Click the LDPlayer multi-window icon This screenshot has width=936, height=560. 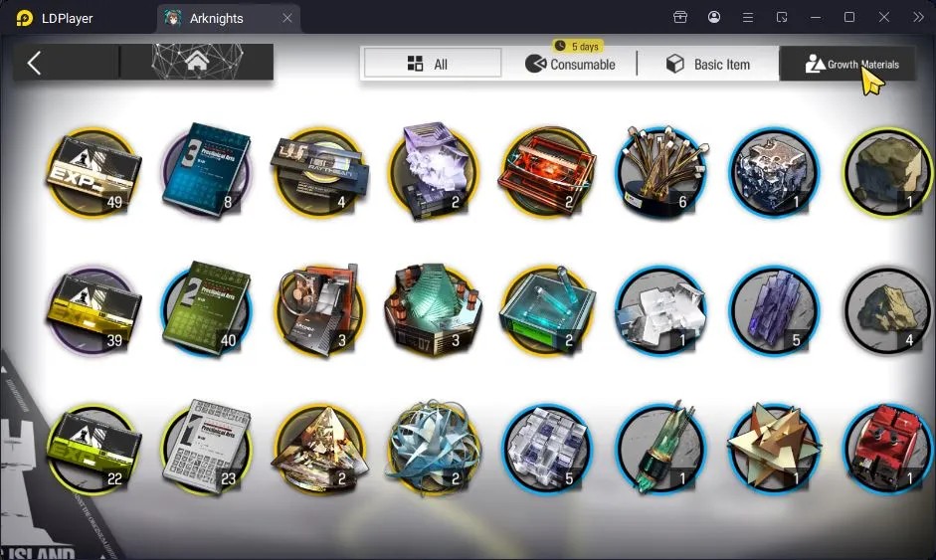coord(782,17)
